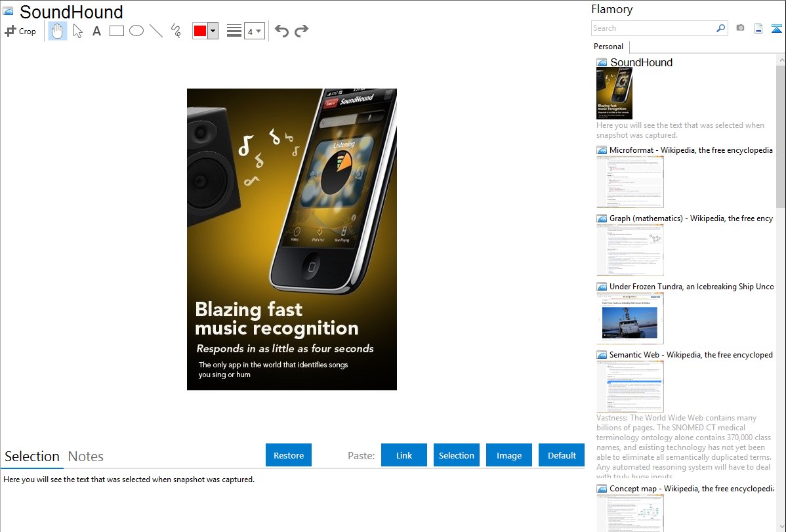The image size is (786, 532).
Task: Click the icon beside Microformat entry
Action: coord(602,150)
